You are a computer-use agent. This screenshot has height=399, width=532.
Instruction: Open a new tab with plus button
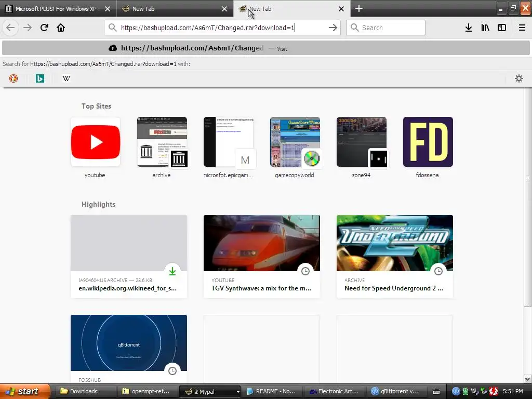[359, 8]
